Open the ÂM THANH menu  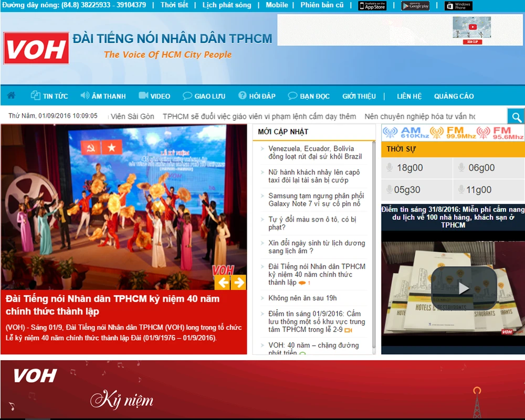tap(103, 96)
